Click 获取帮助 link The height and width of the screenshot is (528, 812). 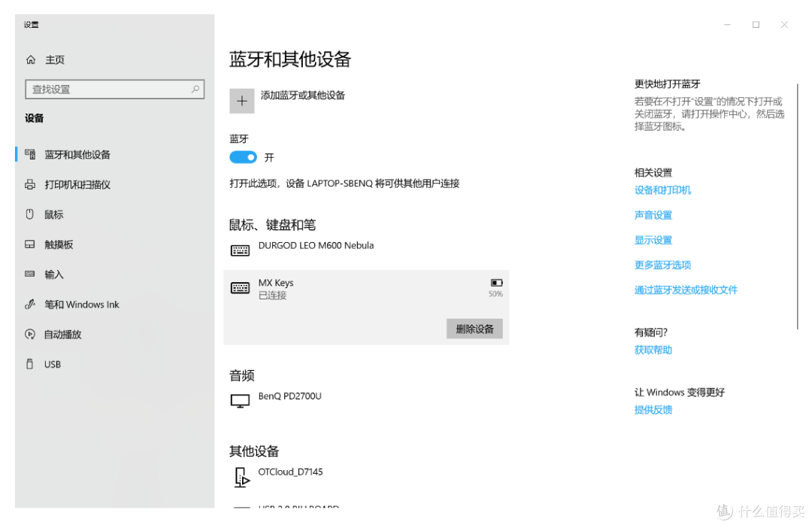coord(653,350)
